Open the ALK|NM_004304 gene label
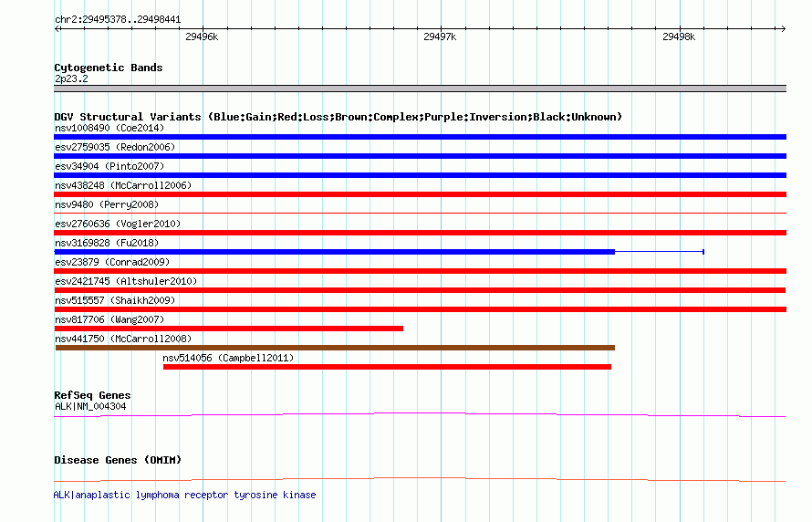Screen dimensions: 812x522 click(90, 406)
